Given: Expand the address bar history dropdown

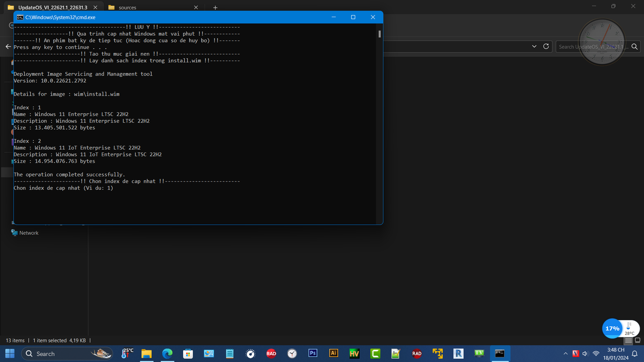Looking at the screenshot, I should pyautogui.click(x=534, y=46).
